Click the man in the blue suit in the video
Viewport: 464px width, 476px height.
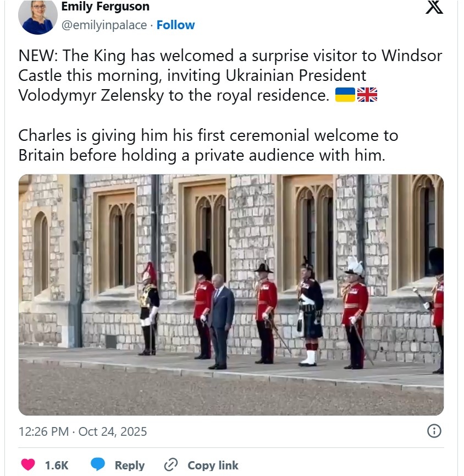[x=222, y=319]
